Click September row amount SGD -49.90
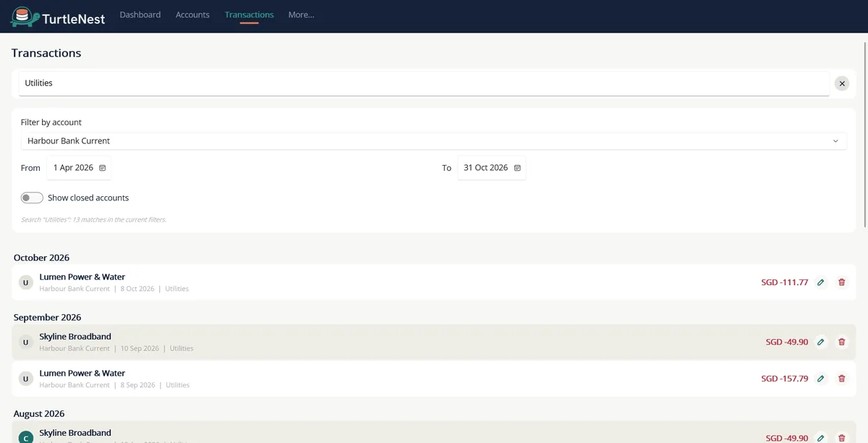The height and width of the screenshot is (443, 868). click(787, 342)
